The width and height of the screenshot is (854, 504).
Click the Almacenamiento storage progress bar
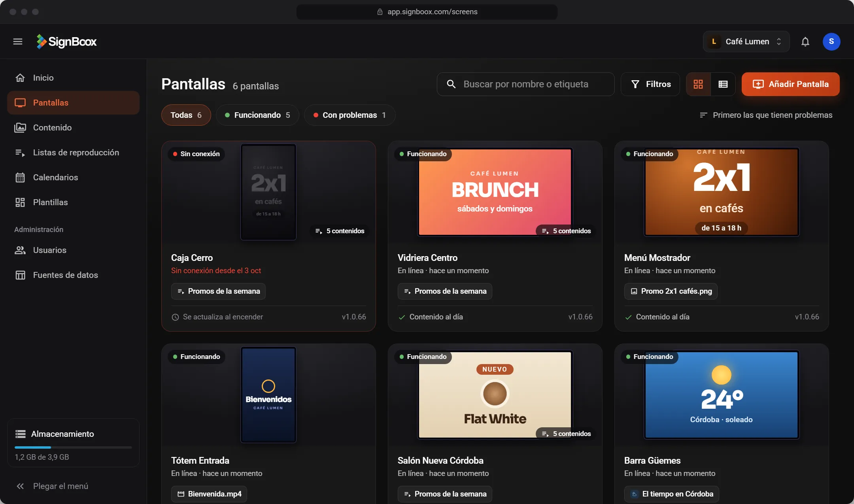[73, 447]
